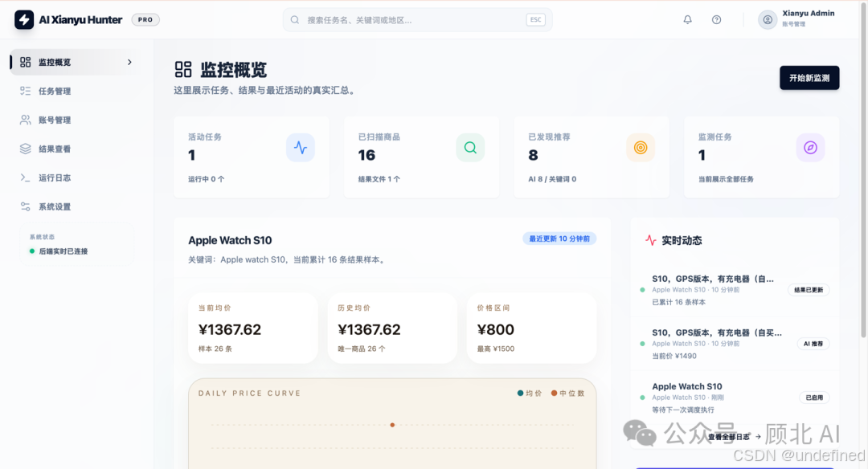Click the grid icon beside the 监控概览 heading
Screen dimensions: 868x469
183,70
